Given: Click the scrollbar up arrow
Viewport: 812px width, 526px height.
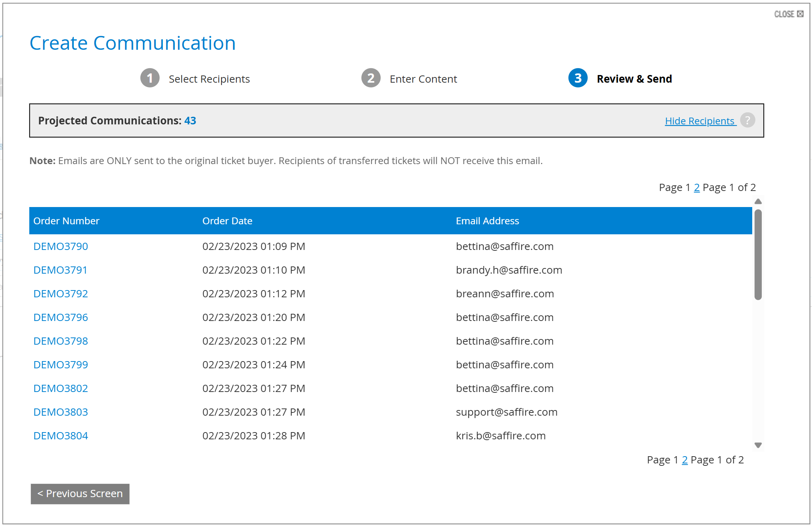Looking at the screenshot, I should [758, 202].
